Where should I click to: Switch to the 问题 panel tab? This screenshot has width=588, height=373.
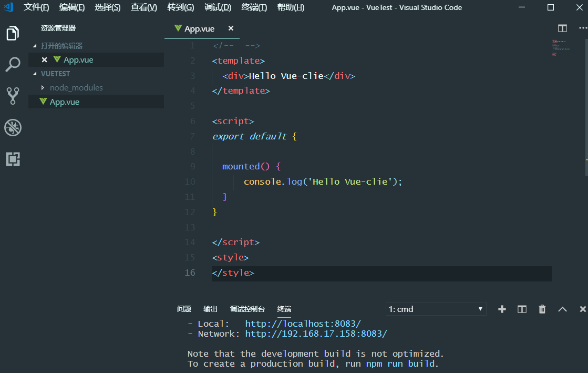pos(184,309)
